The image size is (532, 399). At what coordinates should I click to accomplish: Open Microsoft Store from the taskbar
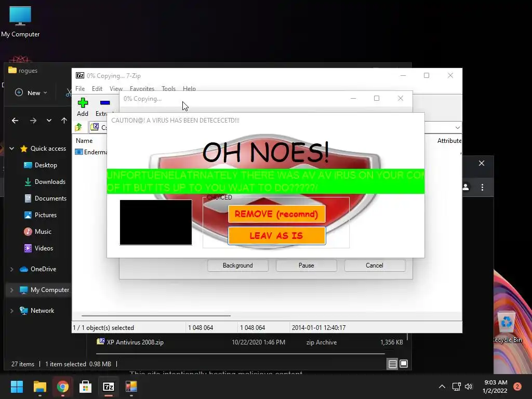coord(86,387)
